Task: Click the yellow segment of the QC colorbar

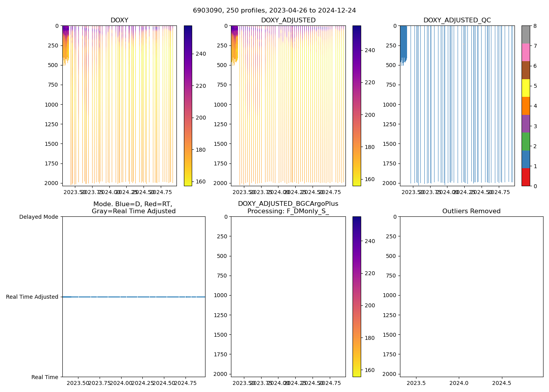Action: pos(525,88)
